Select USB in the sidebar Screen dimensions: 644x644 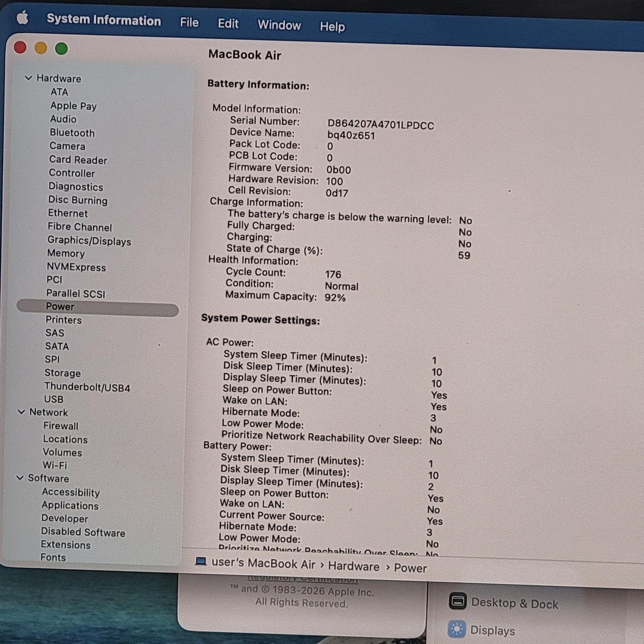53,399
